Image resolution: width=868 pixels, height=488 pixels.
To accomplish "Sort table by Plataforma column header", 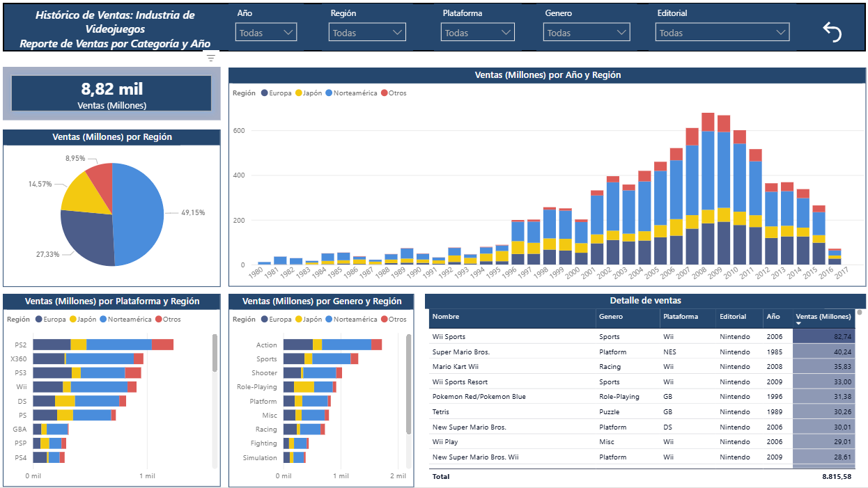I will (x=680, y=317).
